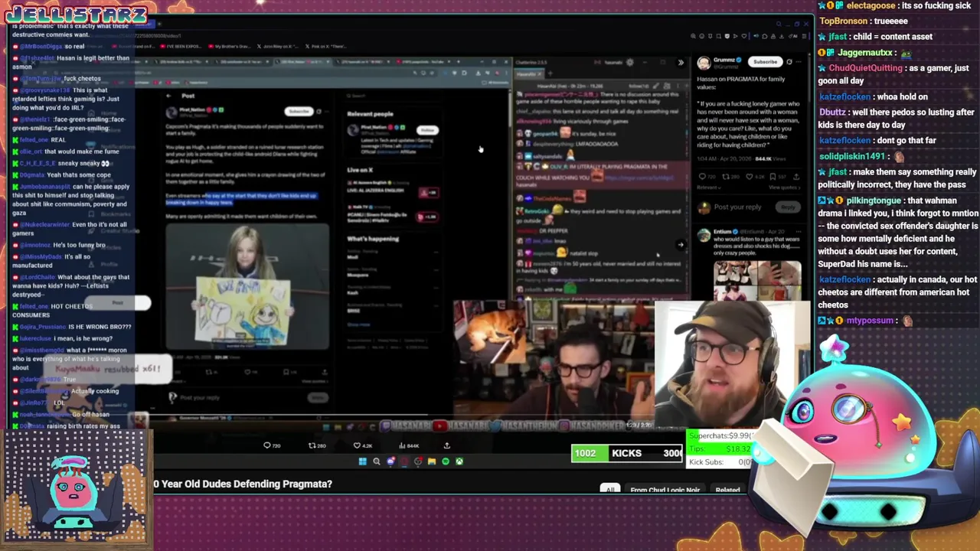This screenshot has height=551, width=980.
Task: Click the reply icon showing 720 below video
Action: (271, 445)
